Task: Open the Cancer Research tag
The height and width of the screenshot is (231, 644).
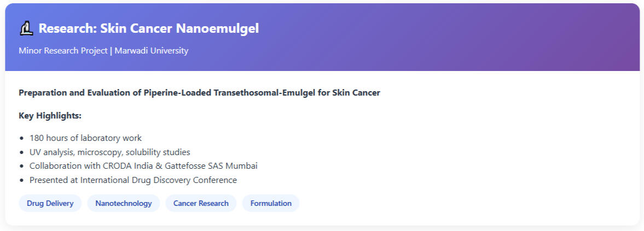Action: tap(201, 203)
